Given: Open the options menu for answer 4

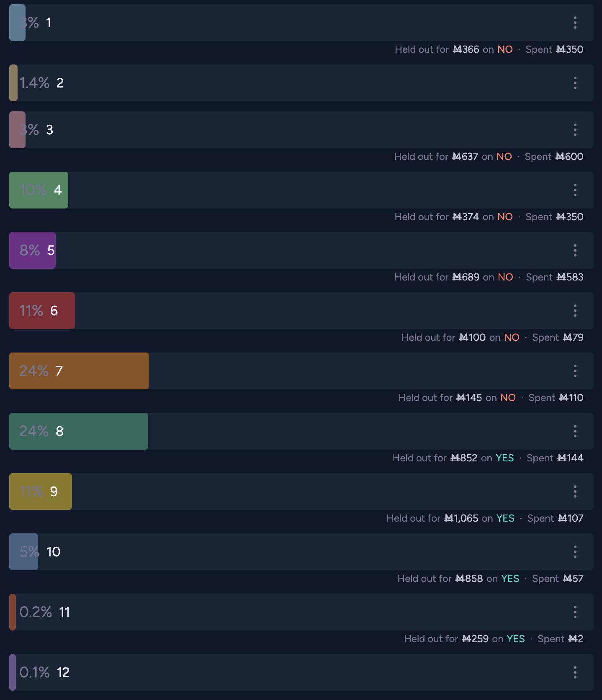Looking at the screenshot, I should tap(575, 190).
